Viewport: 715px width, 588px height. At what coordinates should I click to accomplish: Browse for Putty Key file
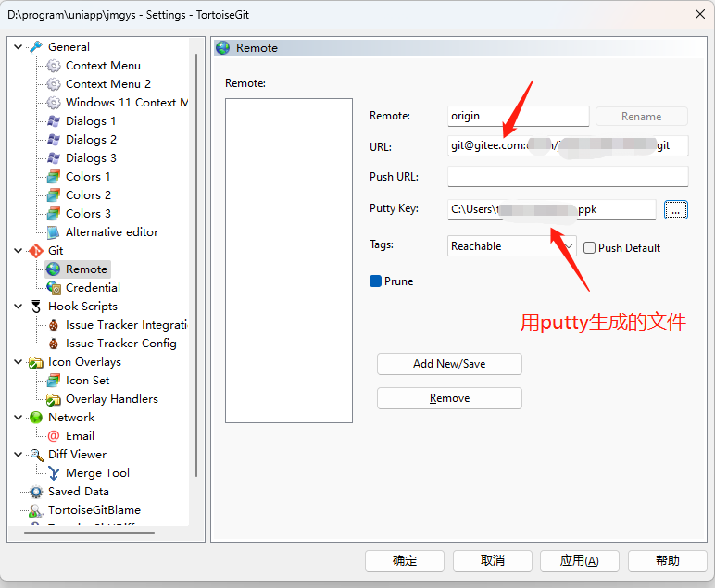point(676,210)
